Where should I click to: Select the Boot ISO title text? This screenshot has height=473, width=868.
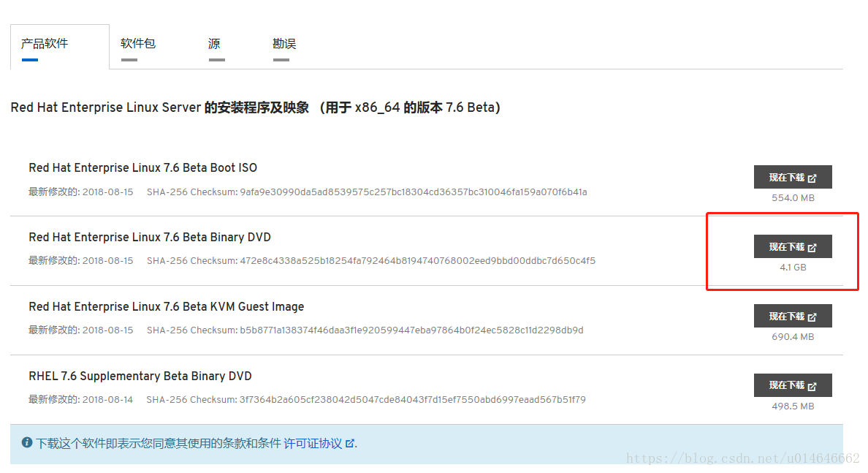142,168
